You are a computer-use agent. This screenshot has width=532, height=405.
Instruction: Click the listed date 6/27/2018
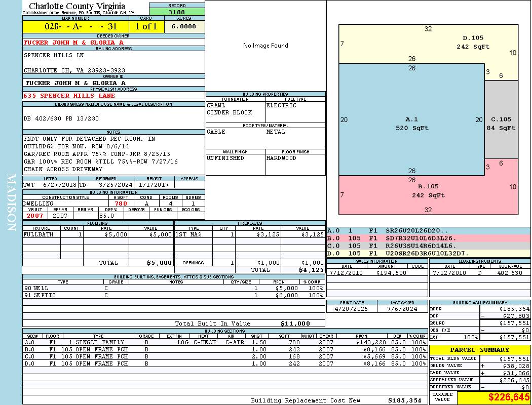(60, 185)
